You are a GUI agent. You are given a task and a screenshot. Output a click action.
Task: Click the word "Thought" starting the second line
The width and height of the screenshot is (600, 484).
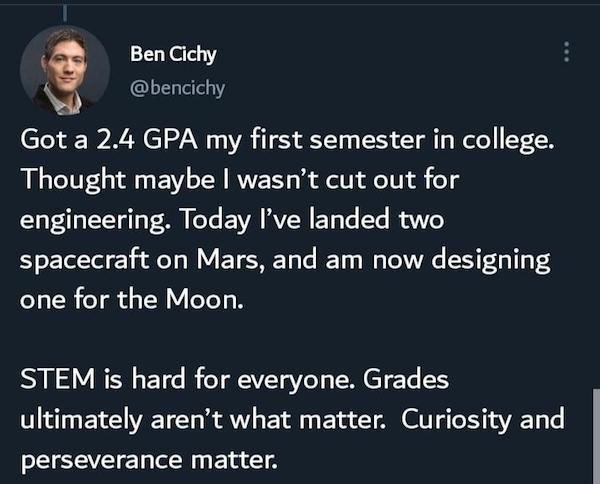(x=67, y=180)
